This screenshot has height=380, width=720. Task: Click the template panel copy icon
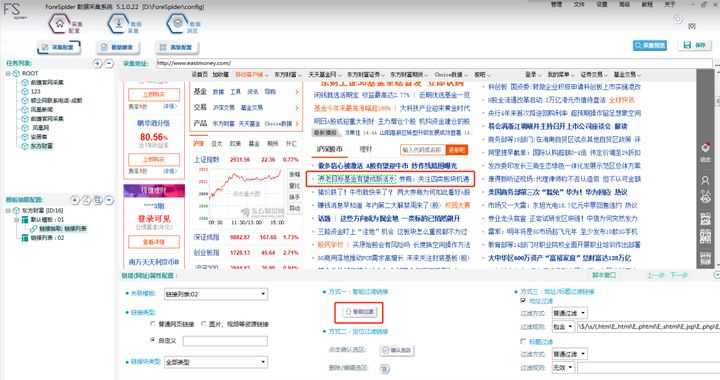click(x=97, y=200)
